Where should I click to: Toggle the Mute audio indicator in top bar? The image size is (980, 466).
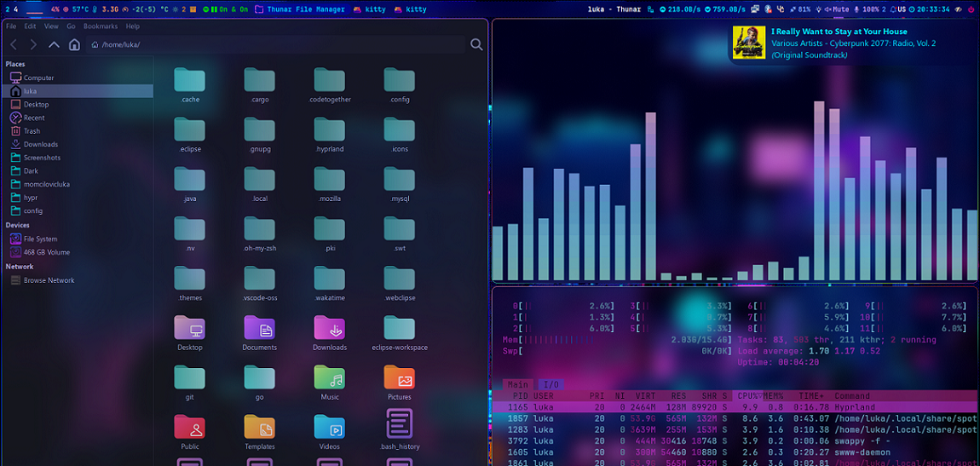pyautogui.click(x=835, y=9)
